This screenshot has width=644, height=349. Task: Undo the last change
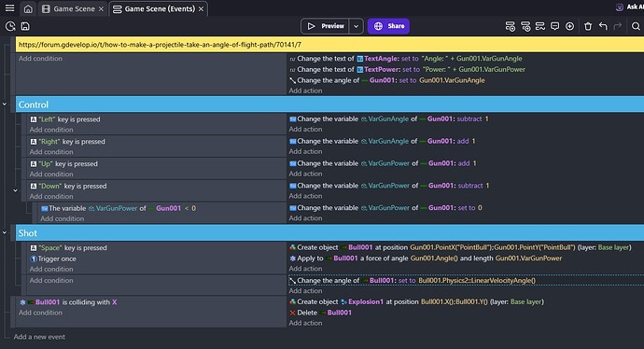pos(603,26)
